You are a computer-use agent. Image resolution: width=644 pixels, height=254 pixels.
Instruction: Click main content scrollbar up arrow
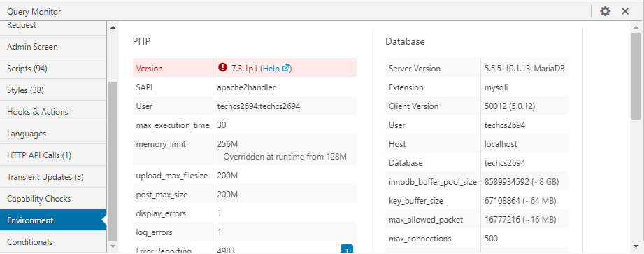(x=636, y=27)
